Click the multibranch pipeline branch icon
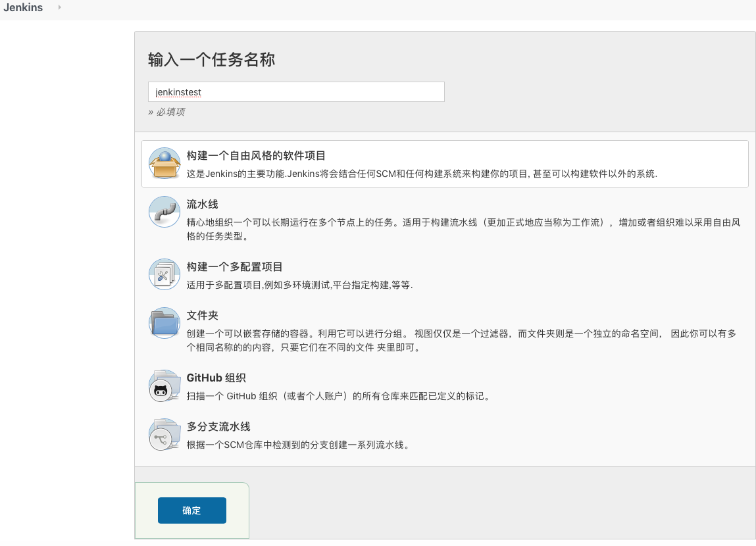 pos(164,434)
